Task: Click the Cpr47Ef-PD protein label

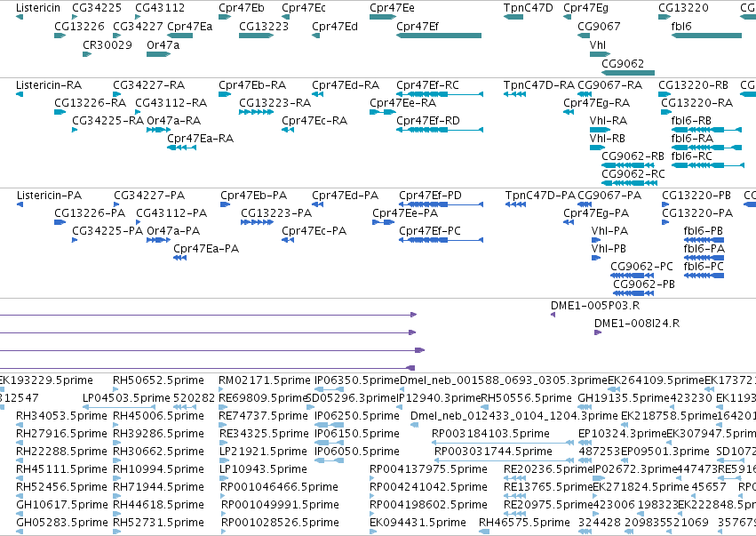Action: click(430, 196)
